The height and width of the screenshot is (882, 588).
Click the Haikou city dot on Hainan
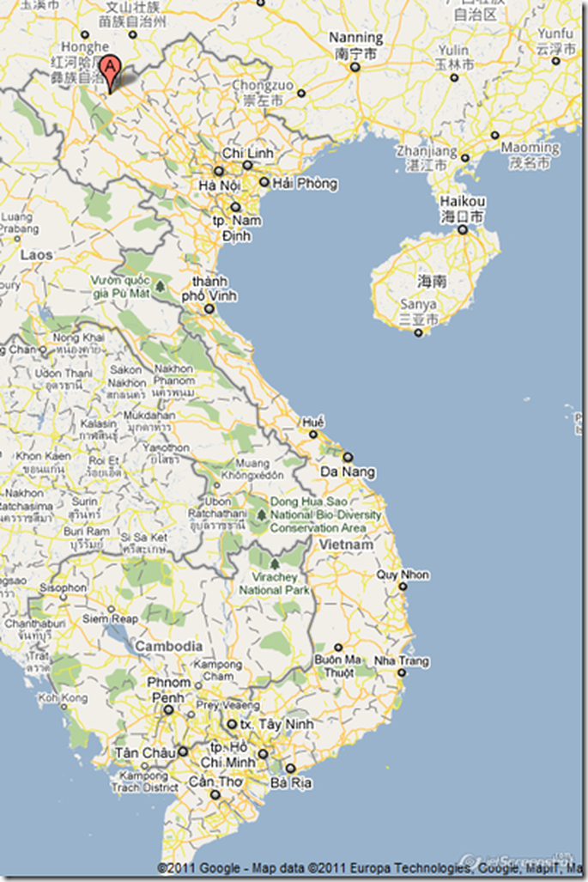(463, 229)
